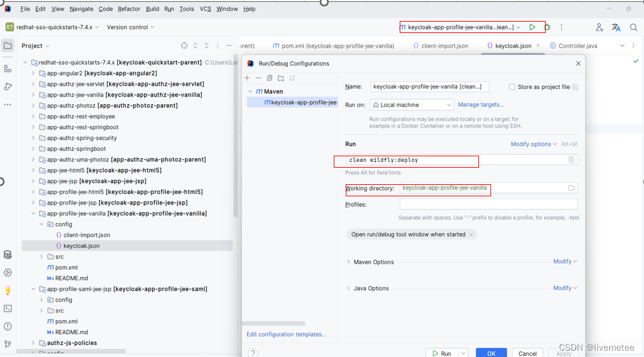Close the keycloak.json editor tab
This screenshot has height=357, width=644.
538,46
